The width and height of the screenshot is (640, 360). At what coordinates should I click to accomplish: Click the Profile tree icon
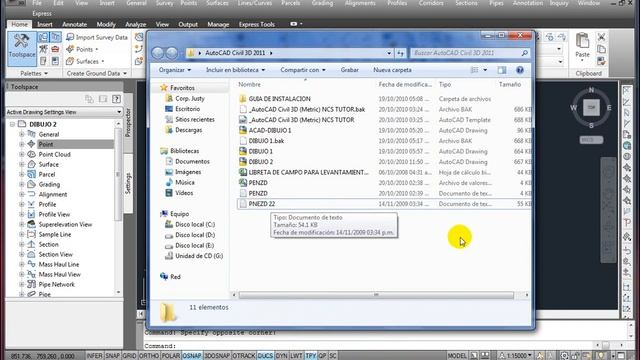(31, 204)
